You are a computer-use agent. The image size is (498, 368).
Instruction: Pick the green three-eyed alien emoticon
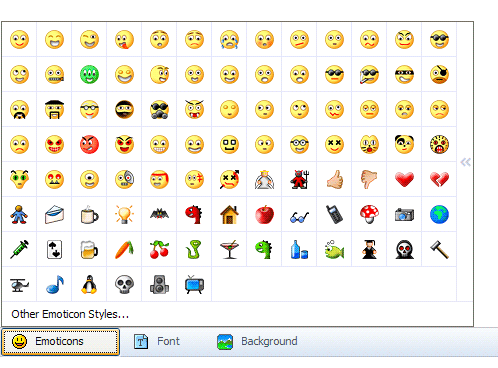[89, 74]
